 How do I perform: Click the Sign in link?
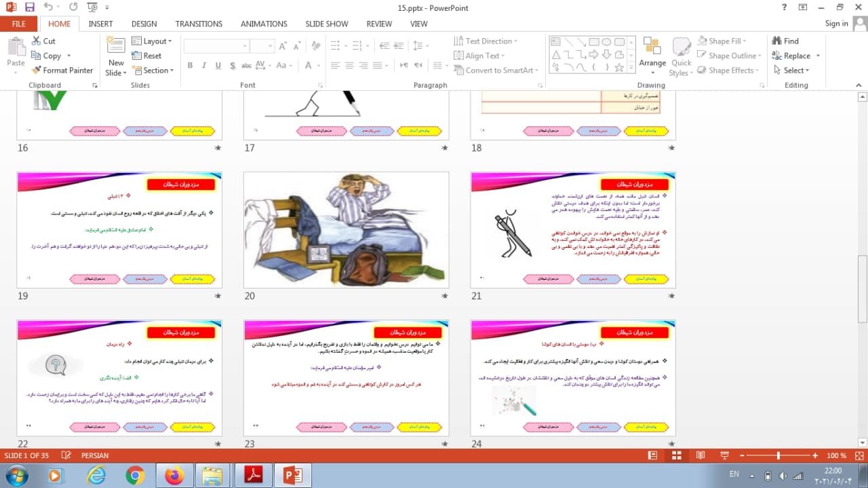836,23
